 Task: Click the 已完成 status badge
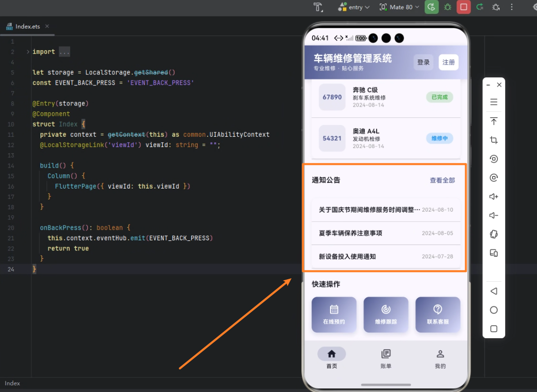point(440,97)
